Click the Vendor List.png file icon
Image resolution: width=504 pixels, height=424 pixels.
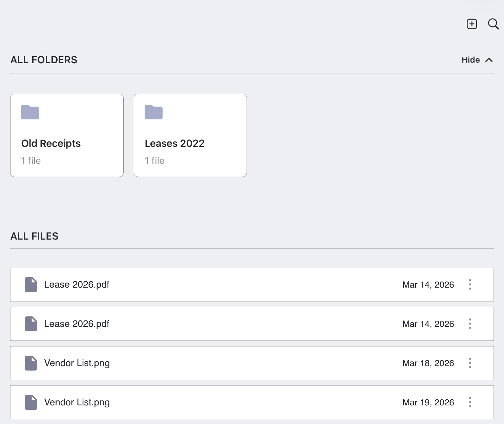point(30,363)
